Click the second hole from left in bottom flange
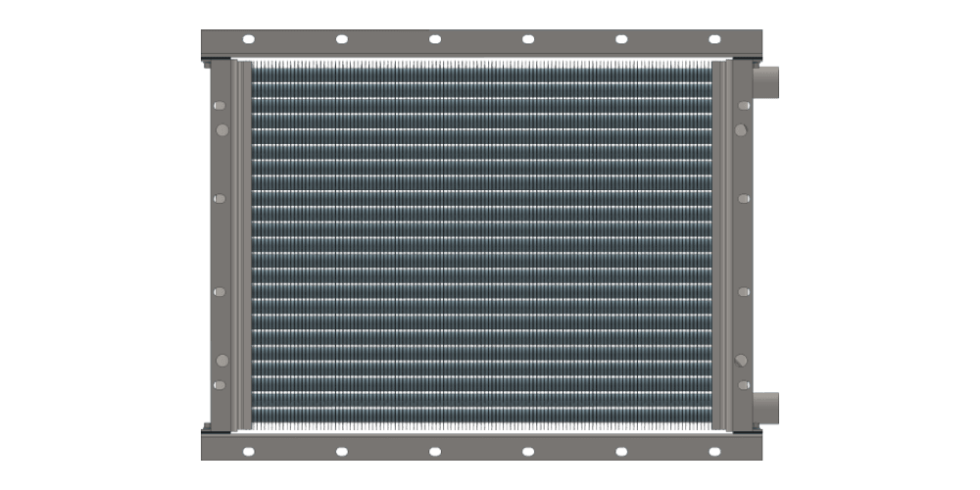Viewport: 980px width, 490px height. pyautogui.click(x=341, y=451)
